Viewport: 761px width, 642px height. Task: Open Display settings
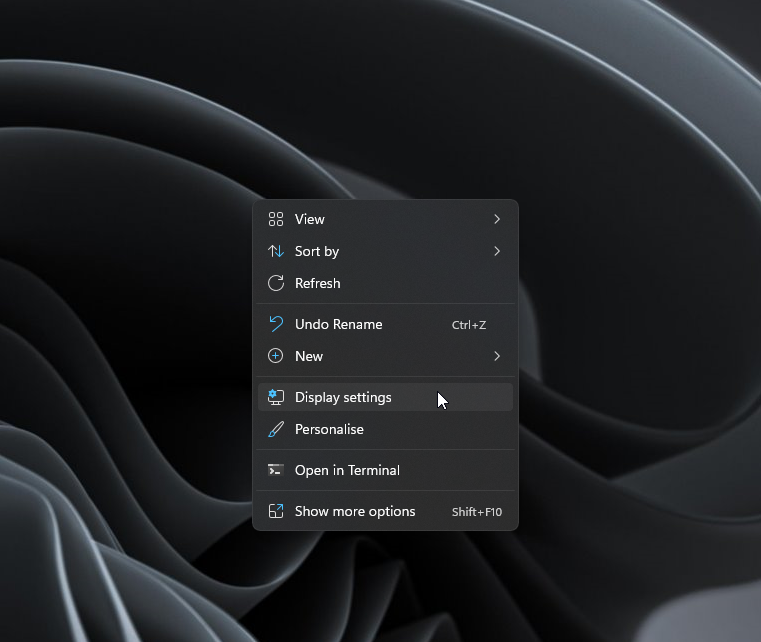[x=385, y=397]
